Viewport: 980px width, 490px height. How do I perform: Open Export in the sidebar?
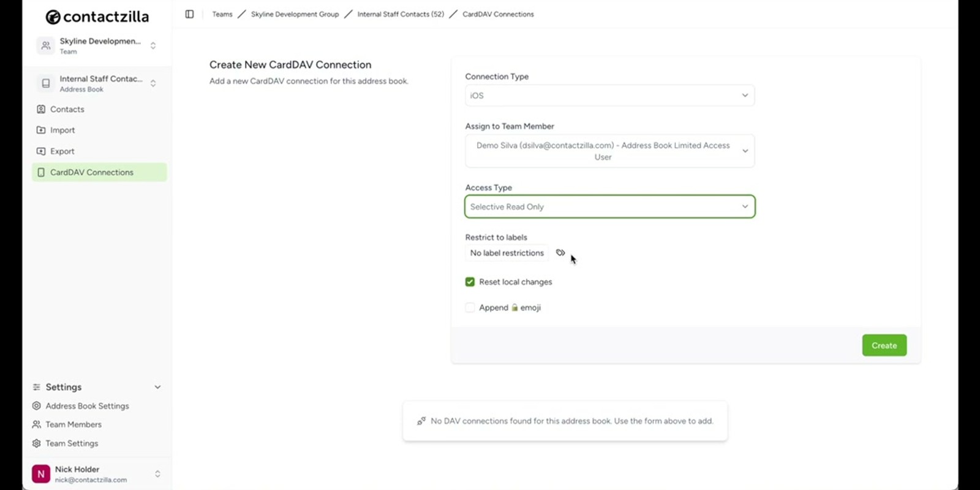[99, 151]
